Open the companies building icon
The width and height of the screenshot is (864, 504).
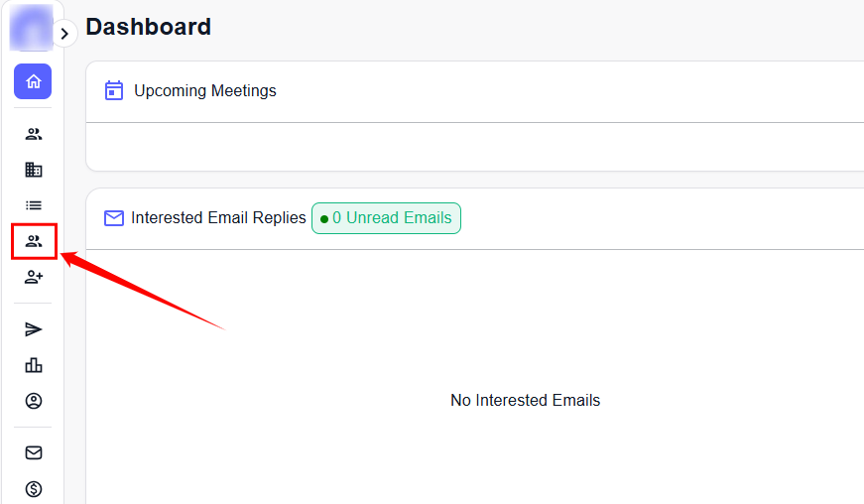pos(34,170)
